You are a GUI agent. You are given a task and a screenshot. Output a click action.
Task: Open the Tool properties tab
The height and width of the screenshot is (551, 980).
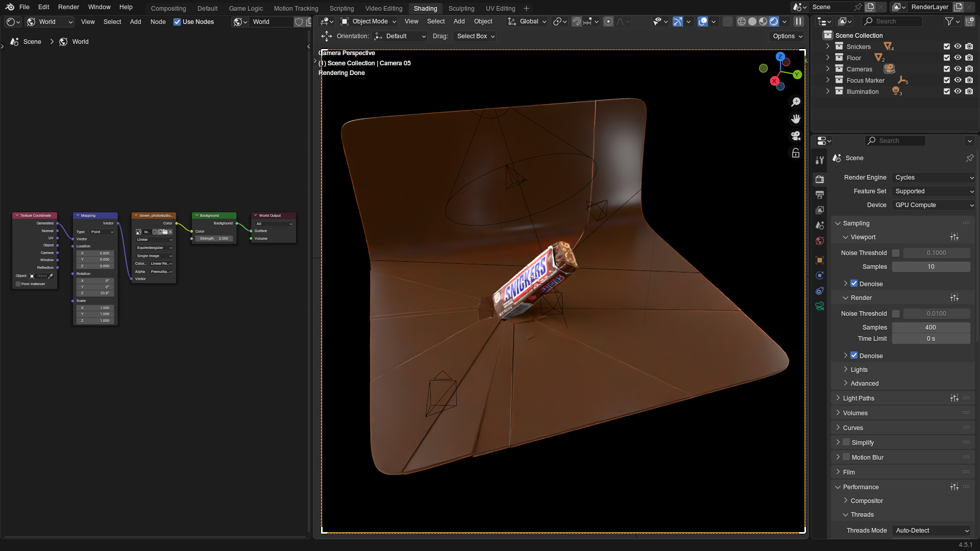pyautogui.click(x=820, y=160)
